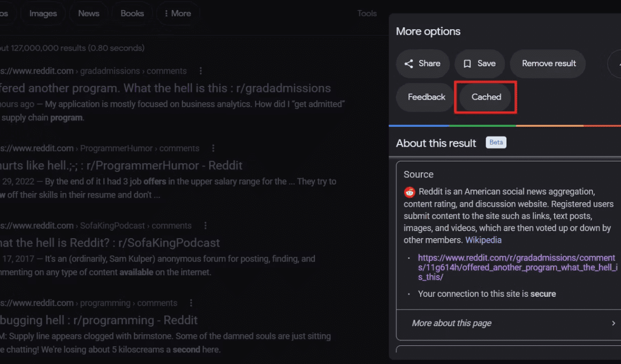Open the r/gradadmissions result title
This screenshot has height=364, width=621.
(165, 88)
